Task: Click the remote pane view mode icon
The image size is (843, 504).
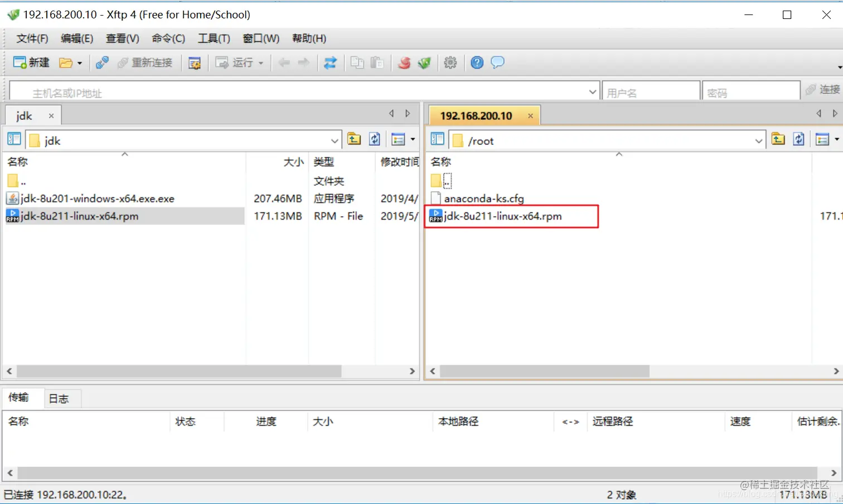Action: click(x=822, y=139)
